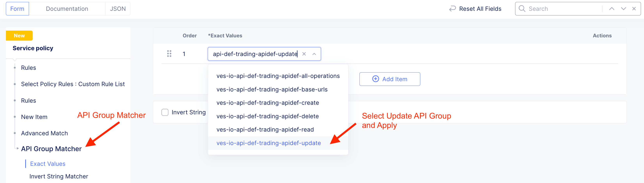The height and width of the screenshot is (183, 644).
Task: Switch to the Documentation tab
Action: [67, 9]
